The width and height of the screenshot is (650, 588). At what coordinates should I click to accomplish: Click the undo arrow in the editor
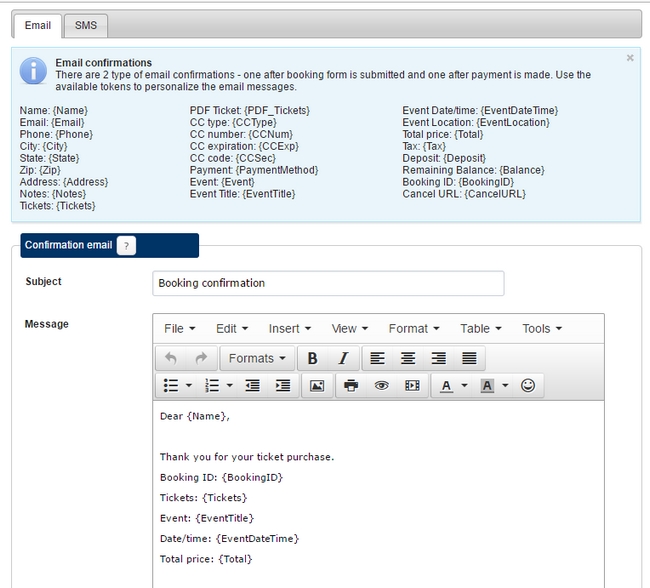[170, 358]
